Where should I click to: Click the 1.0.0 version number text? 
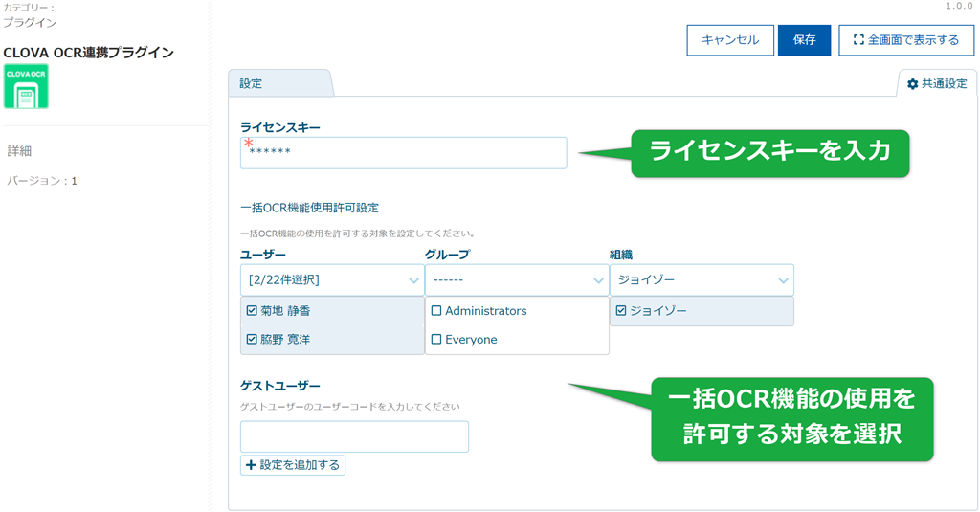[x=959, y=6]
